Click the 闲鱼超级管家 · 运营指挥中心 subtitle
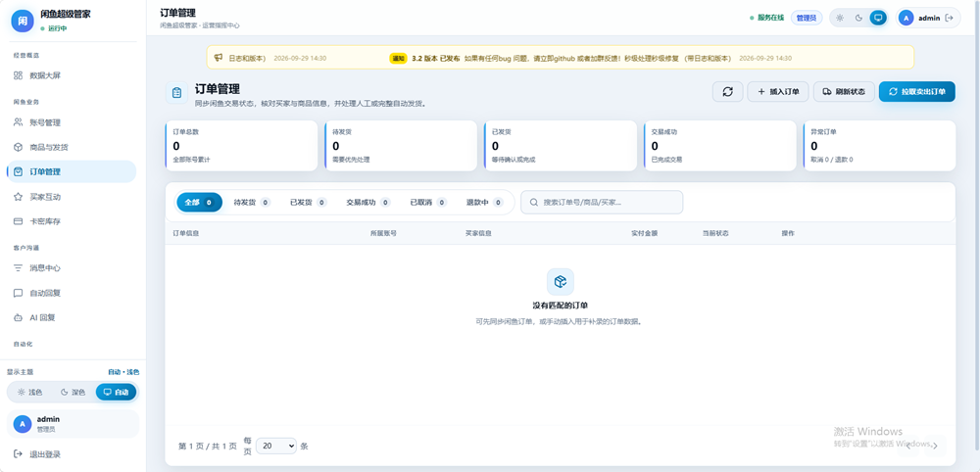The width and height of the screenshot is (980, 472). [x=200, y=25]
